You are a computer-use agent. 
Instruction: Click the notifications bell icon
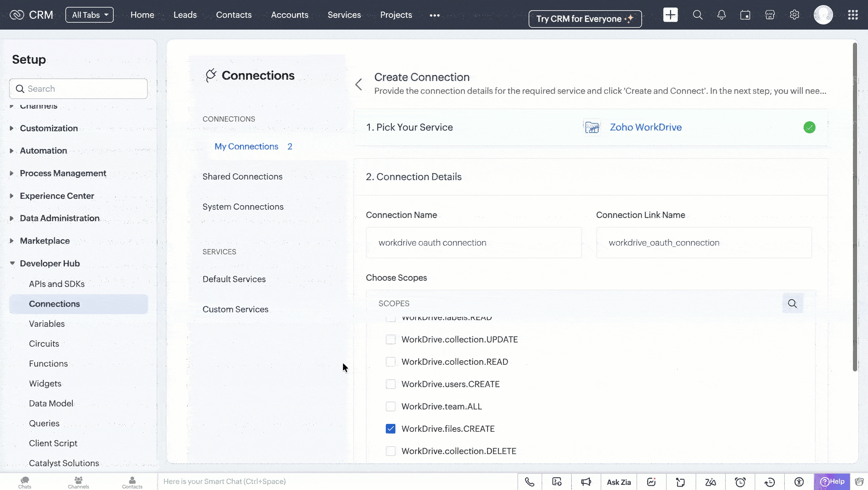[x=722, y=15]
